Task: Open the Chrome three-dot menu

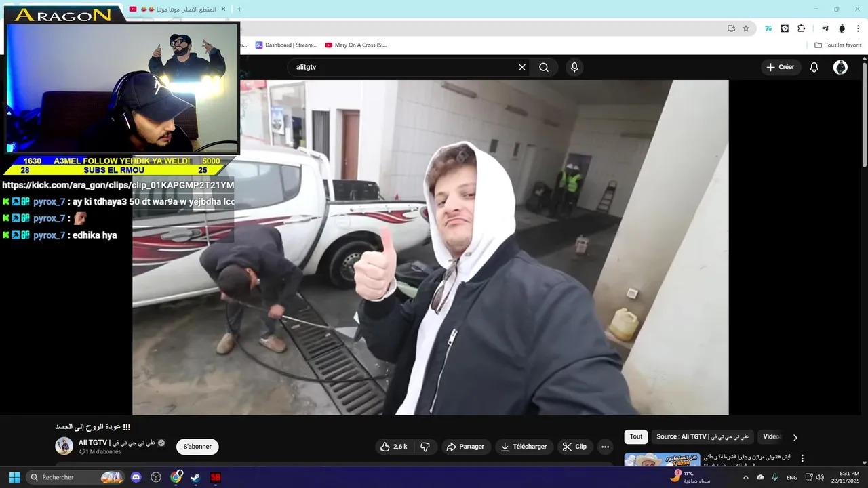Action: (x=858, y=28)
